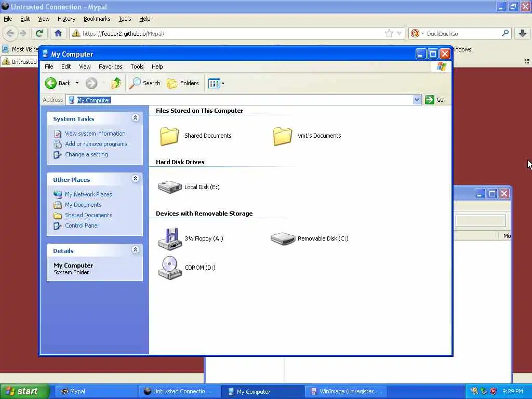The height and width of the screenshot is (399, 532).
Task: Open the History menu in Mypal browser
Action: pyautogui.click(x=66, y=19)
